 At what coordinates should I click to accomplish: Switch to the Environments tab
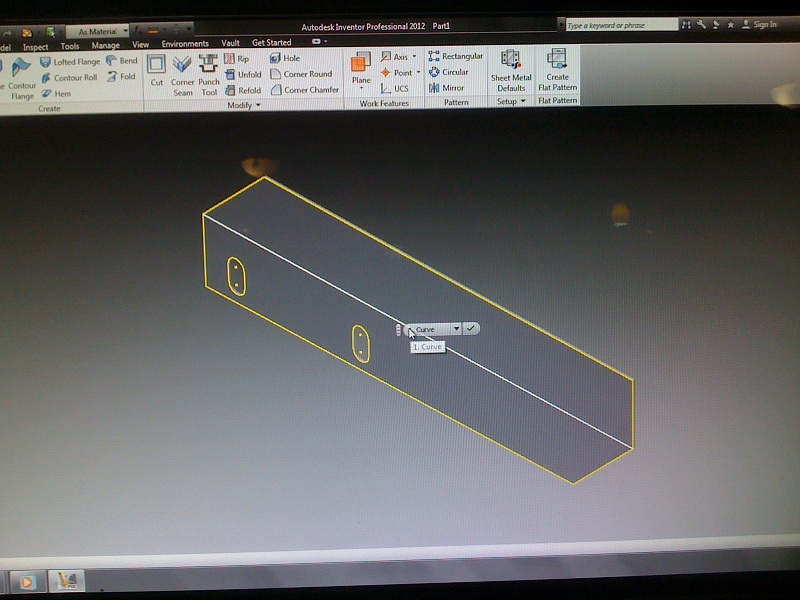185,44
